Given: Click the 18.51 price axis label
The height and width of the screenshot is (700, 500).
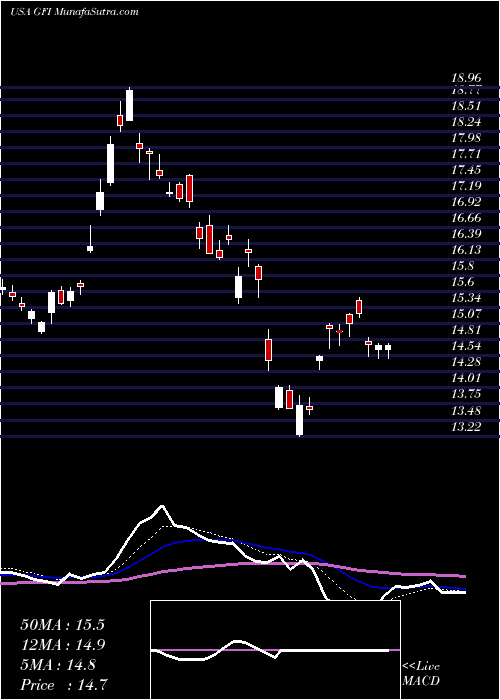Looking at the screenshot, I should coord(466,106).
